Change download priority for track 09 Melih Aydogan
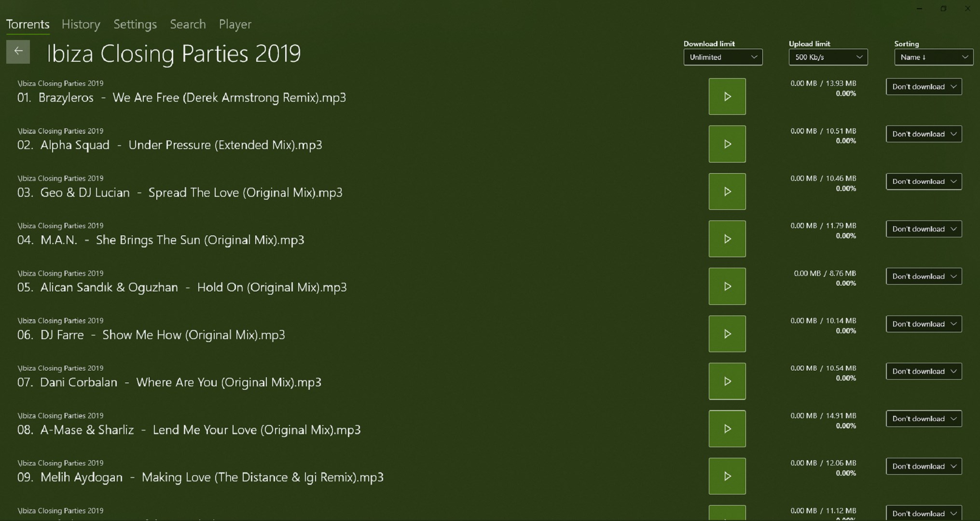This screenshot has width=980, height=521. tap(924, 466)
